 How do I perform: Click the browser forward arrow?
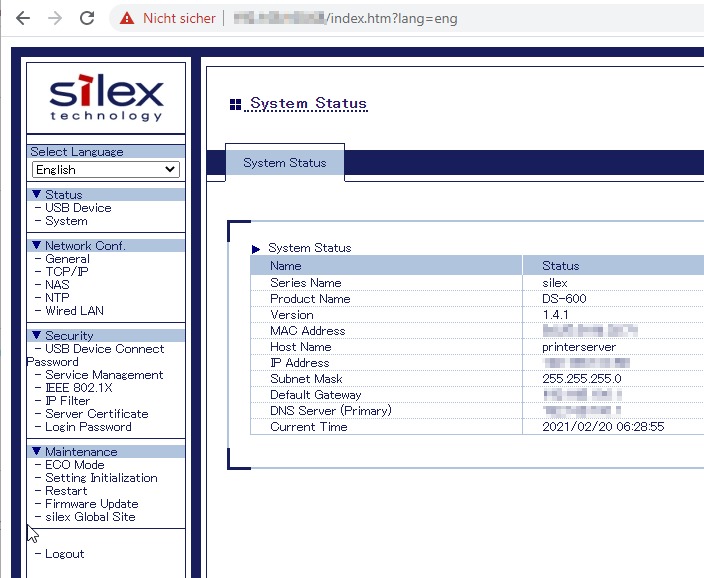coord(55,18)
